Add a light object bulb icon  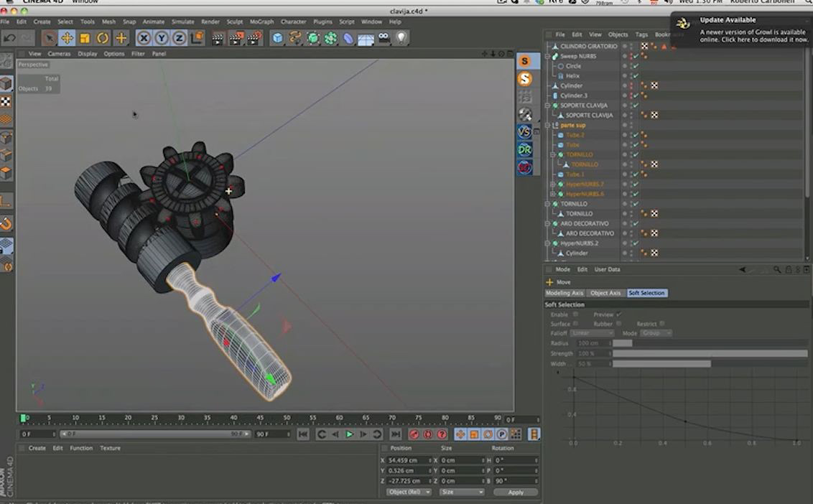coord(401,38)
